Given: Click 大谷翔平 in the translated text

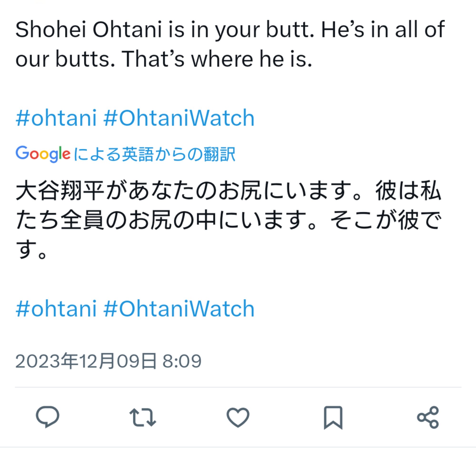Looking at the screenshot, I should tap(60, 190).
